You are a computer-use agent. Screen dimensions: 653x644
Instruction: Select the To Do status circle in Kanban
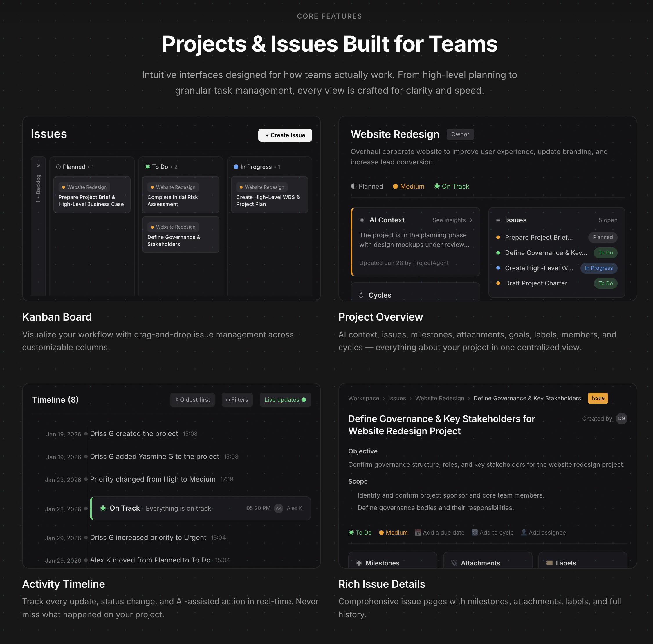pos(147,167)
